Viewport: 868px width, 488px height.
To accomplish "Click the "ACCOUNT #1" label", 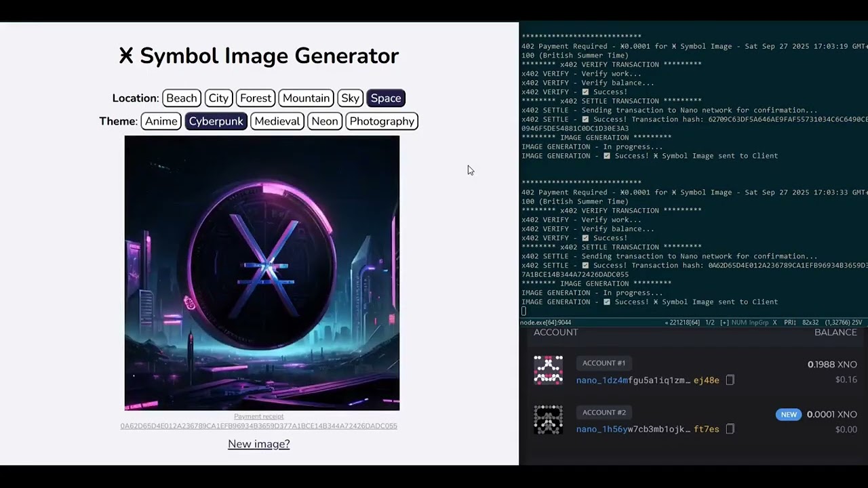I will tap(604, 363).
